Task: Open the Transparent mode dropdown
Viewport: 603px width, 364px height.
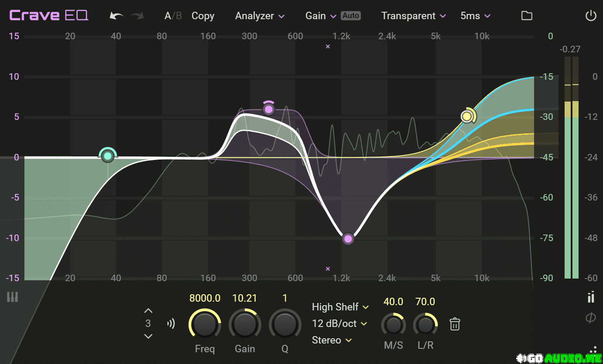Action: 414,16
